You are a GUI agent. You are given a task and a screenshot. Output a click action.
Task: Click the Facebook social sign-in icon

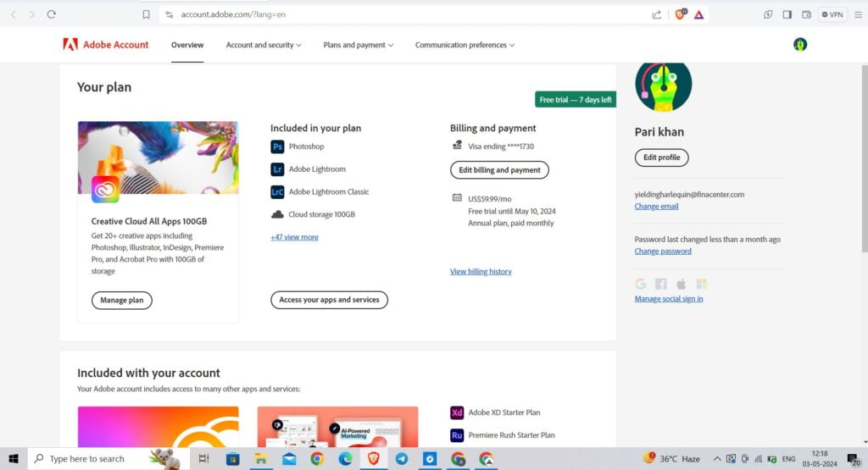[661, 284]
